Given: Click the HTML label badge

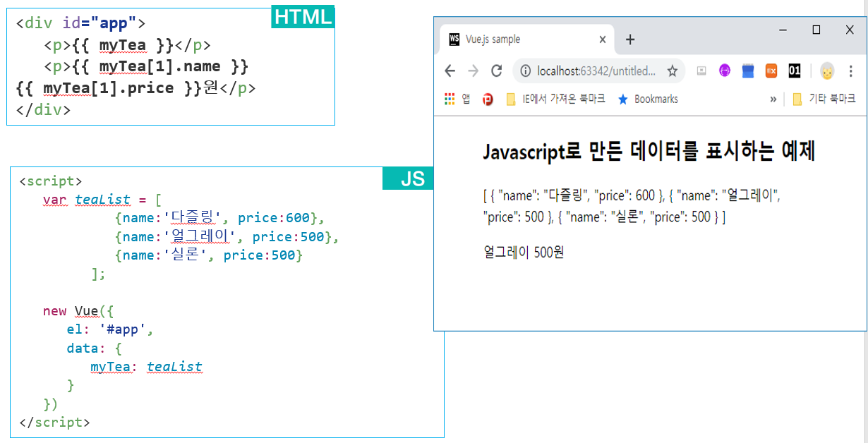Looking at the screenshot, I should tap(303, 17).
